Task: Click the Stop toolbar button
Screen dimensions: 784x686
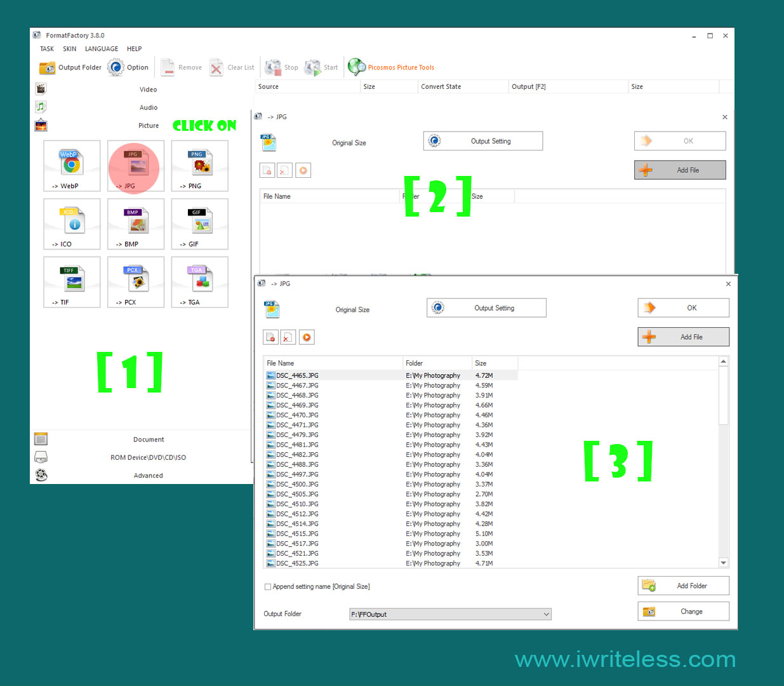Action: pos(282,67)
